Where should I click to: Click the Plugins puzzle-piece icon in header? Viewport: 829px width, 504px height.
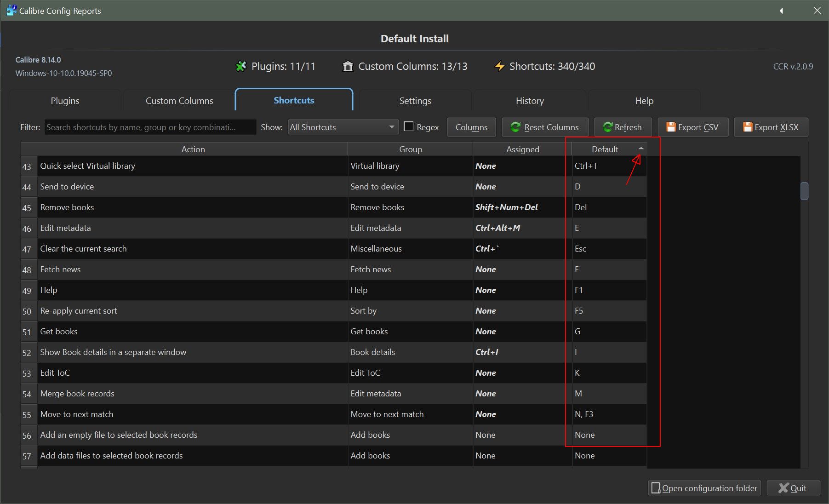[x=241, y=67]
